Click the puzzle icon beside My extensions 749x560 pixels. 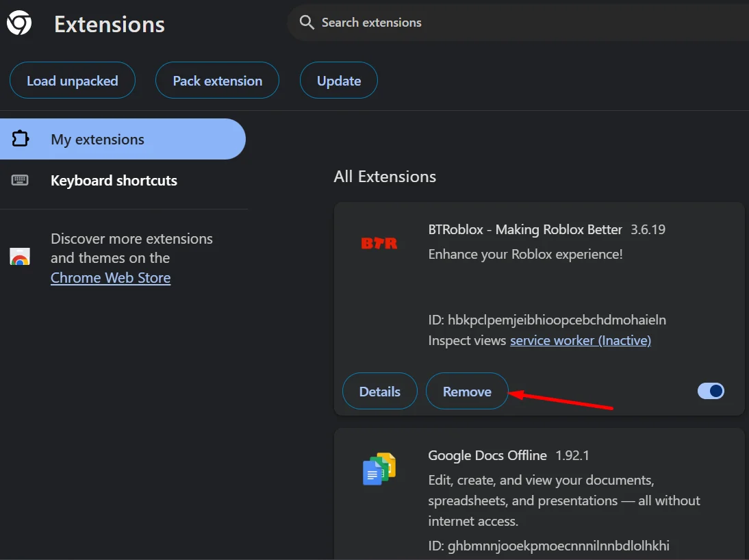(21, 139)
